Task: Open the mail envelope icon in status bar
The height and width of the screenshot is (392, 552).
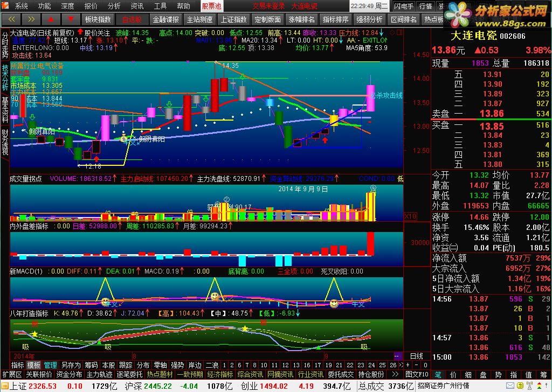Action: (x=510, y=386)
